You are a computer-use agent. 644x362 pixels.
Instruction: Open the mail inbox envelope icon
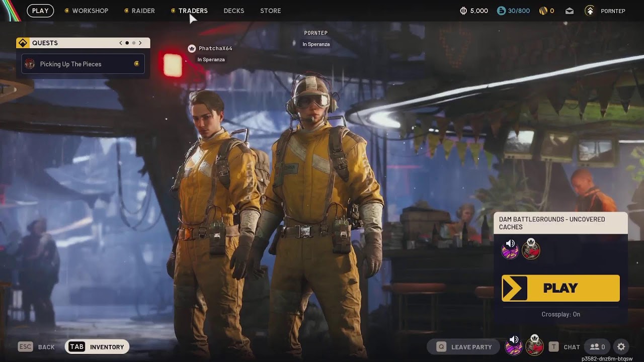pos(569,11)
